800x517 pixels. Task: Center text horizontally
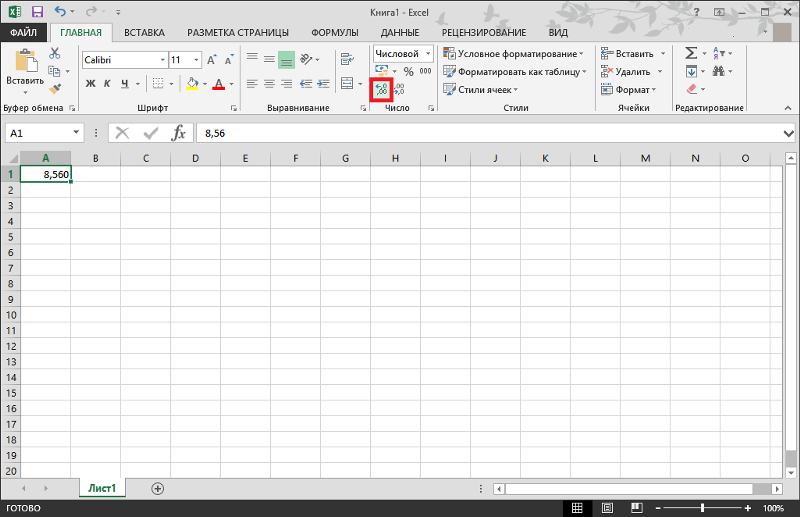269,83
